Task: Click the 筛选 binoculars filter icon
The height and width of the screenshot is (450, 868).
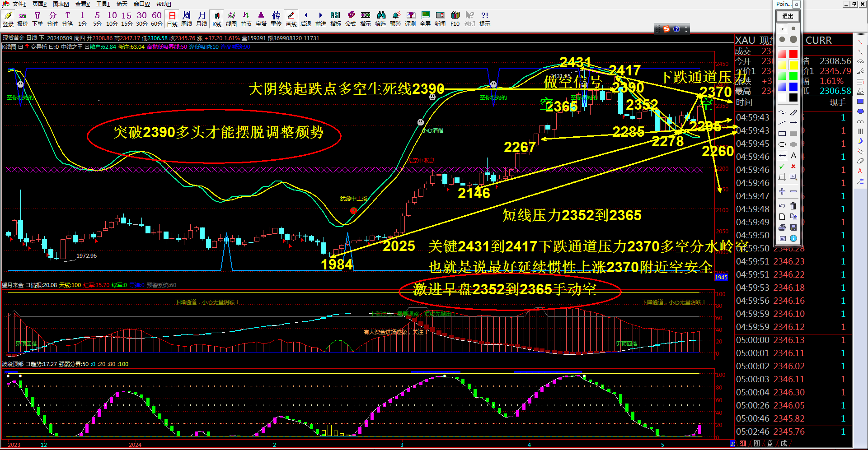Action: [380, 19]
